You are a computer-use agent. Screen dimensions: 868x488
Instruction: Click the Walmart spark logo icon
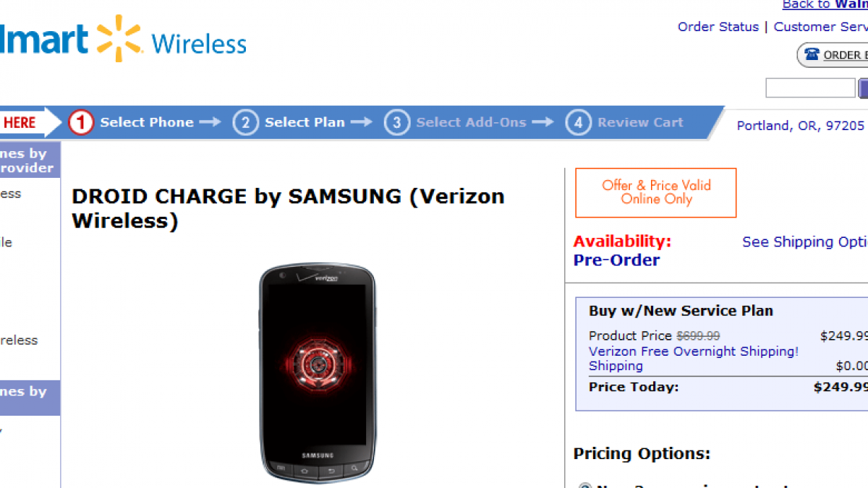(x=118, y=38)
